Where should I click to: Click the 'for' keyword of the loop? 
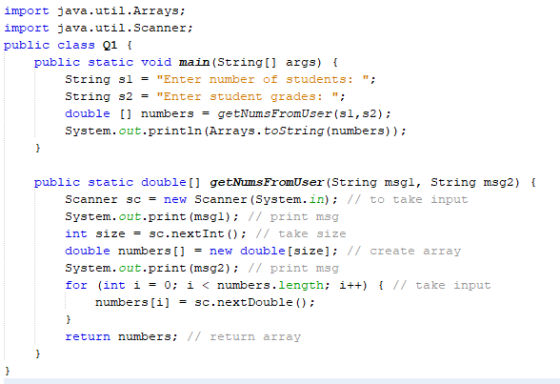76,285
